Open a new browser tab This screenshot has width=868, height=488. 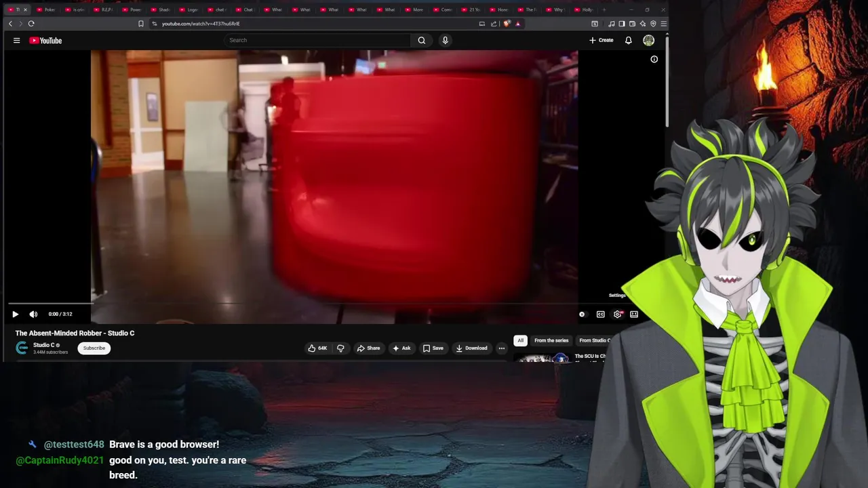pyautogui.click(x=605, y=9)
